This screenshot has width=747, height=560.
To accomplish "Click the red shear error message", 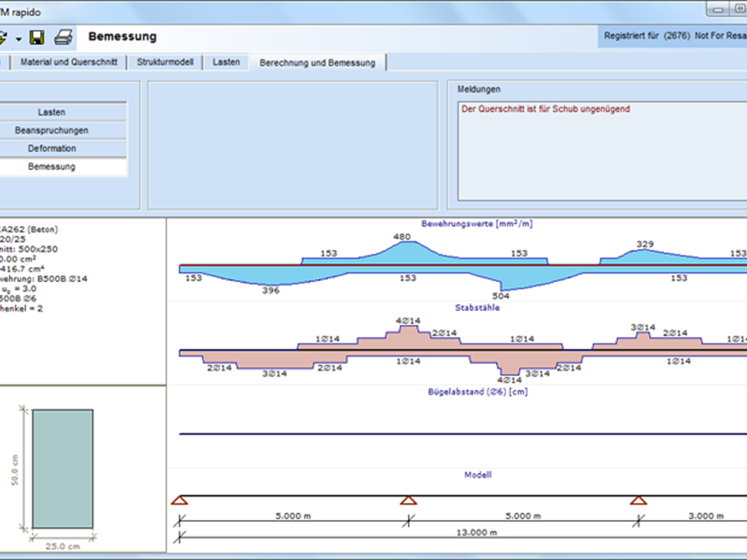I will 545,109.
